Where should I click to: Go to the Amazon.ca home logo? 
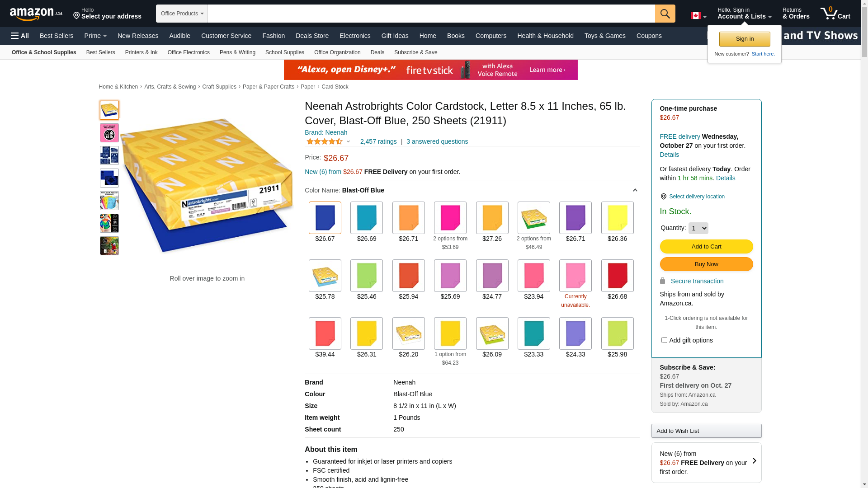pyautogui.click(x=36, y=14)
